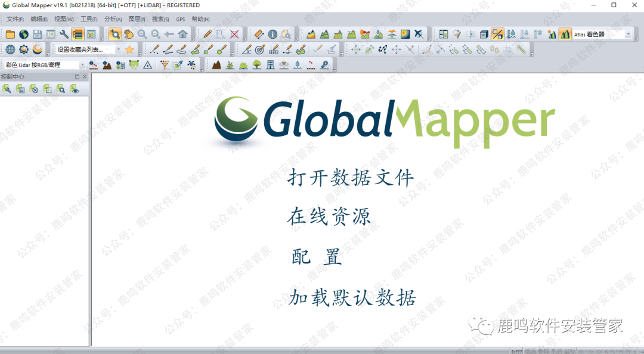
Task: Click the 打开数据文件 link
Action: pyautogui.click(x=351, y=178)
